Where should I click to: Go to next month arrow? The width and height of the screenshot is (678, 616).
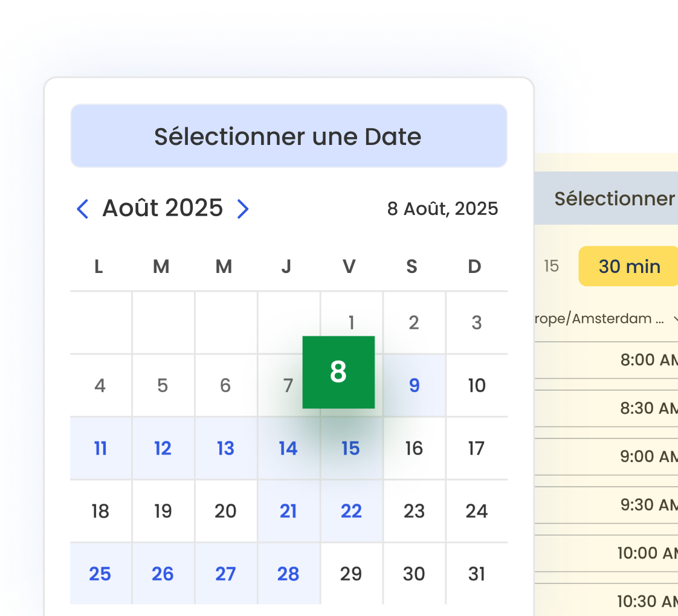[x=243, y=209]
